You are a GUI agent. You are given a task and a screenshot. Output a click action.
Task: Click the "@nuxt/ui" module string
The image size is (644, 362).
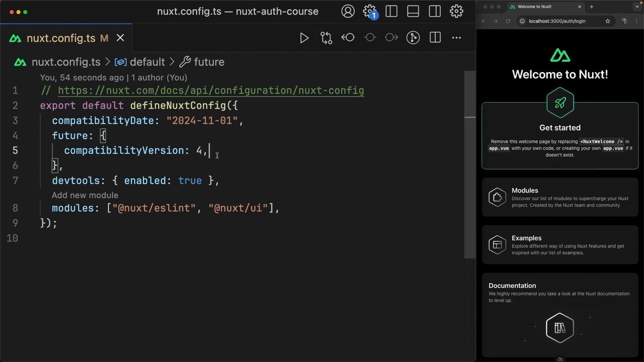238,208
